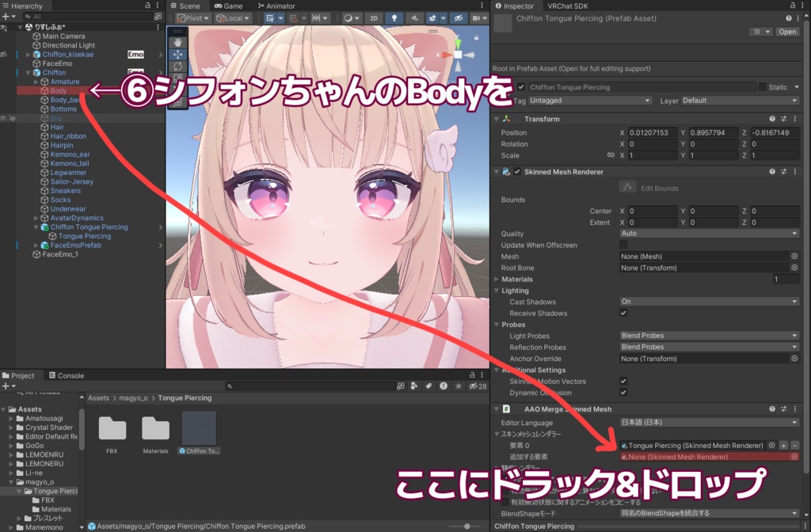811x532 pixels.
Task: Click the Project search by label icon
Action: (428, 386)
